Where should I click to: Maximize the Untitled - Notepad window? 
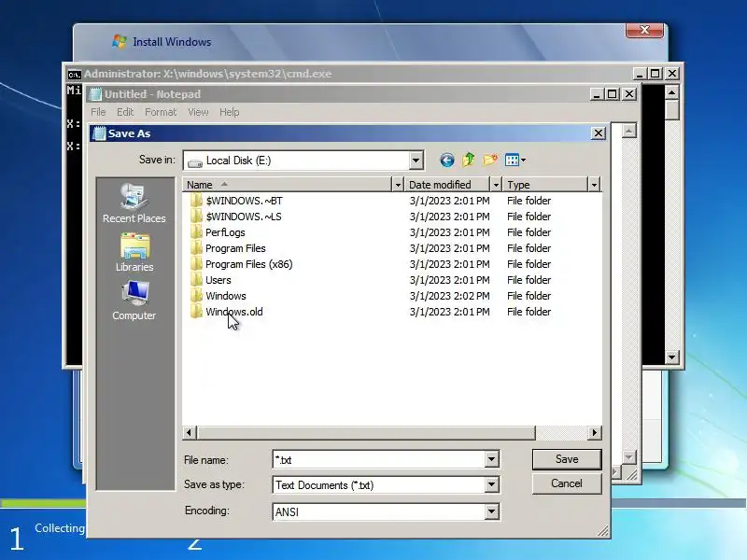613,94
